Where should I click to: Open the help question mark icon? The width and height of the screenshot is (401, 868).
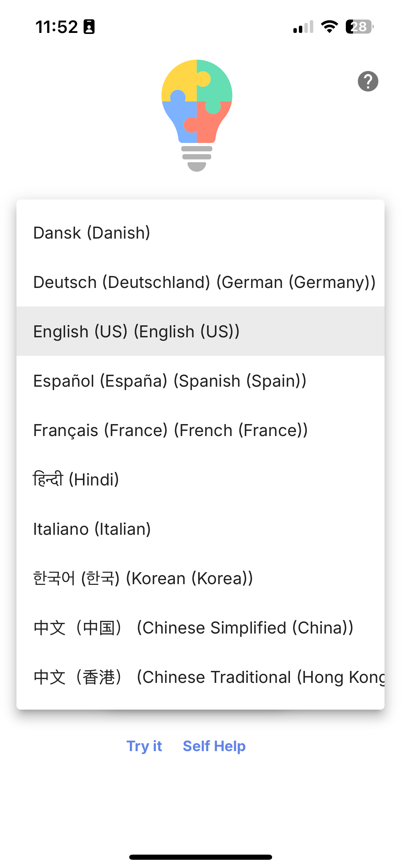click(368, 81)
